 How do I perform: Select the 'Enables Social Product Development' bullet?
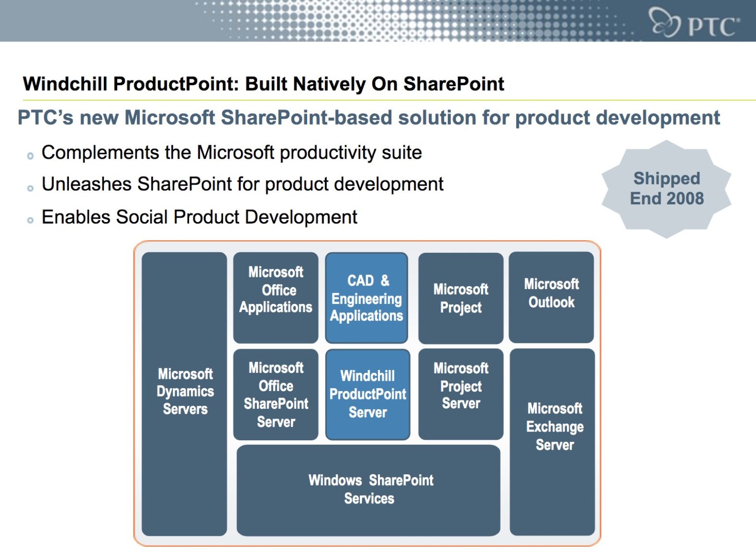[x=199, y=217]
